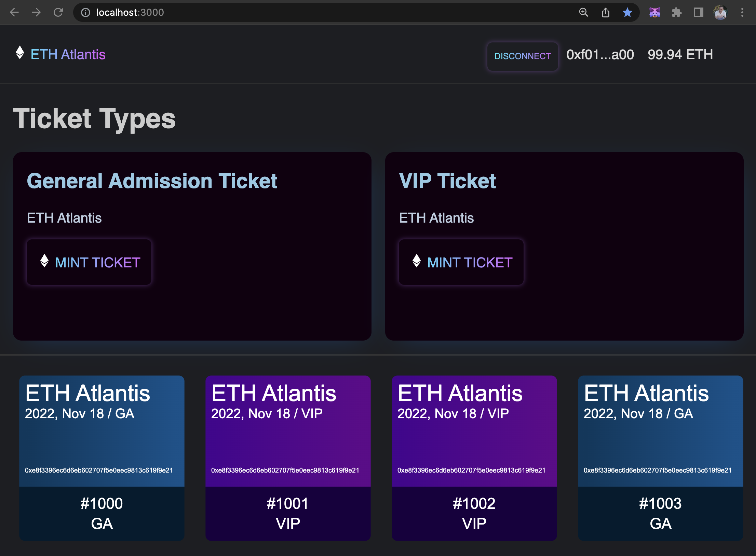Image resolution: width=756 pixels, height=556 pixels.
Task: Open the MetaMask extension icon
Action: (655, 12)
